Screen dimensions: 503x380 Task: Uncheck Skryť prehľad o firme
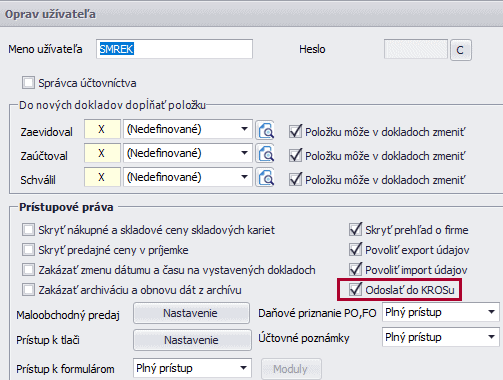[355, 229]
